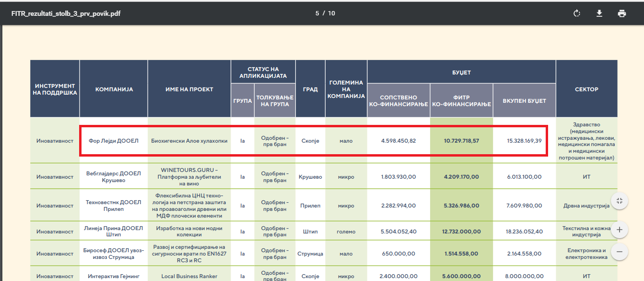Screen dimensions: 644x281
Task: Click the value 650.000,00
Action: 398,254
